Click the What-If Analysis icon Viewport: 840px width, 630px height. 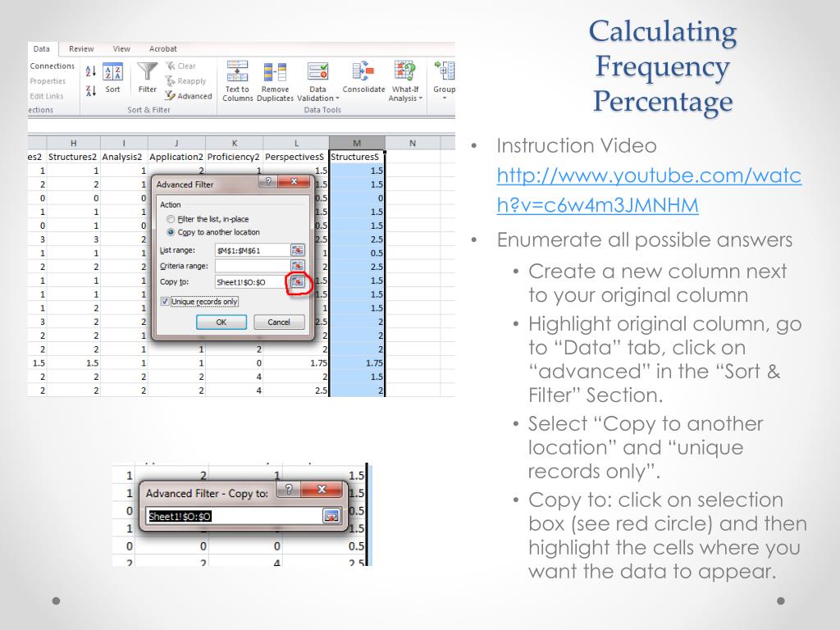(x=405, y=72)
